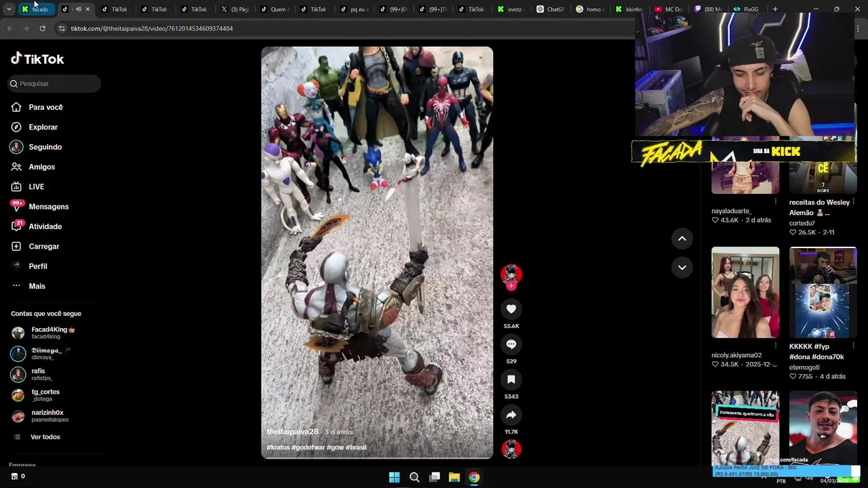Image resolution: width=868 pixels, height=488 pixels.
Task: Switch to the Quem é TikTok tab
Action: pos(275,9)
